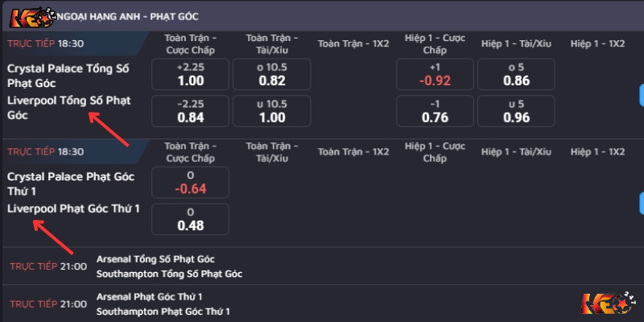Open Southampton Phạt Góc Thứ 1 match

pyautogui.click(x=163, y=311)
